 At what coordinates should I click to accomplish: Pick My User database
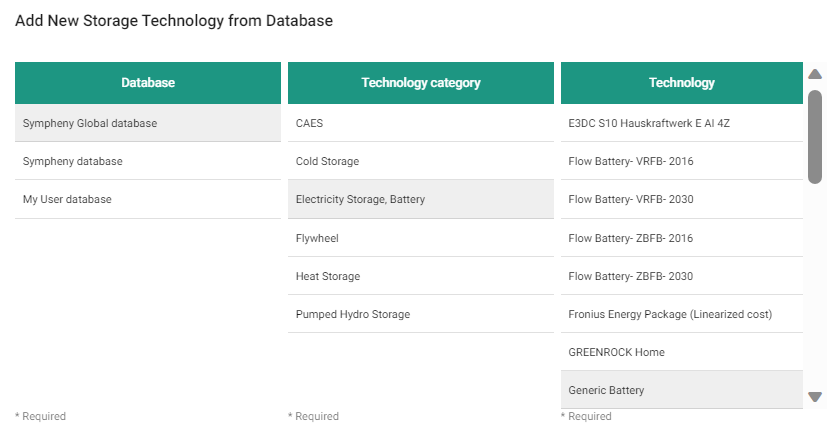click(147, 199)
